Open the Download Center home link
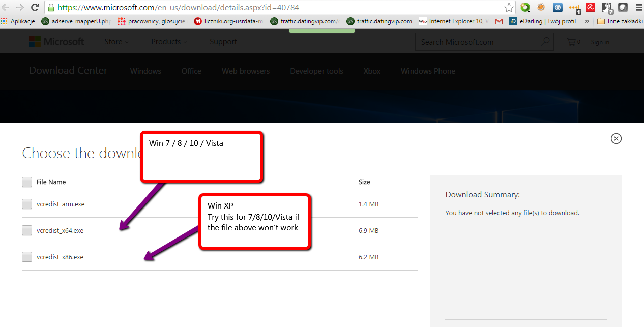The height and width of the screenshot is (327, 644). [x=68, y=71]
